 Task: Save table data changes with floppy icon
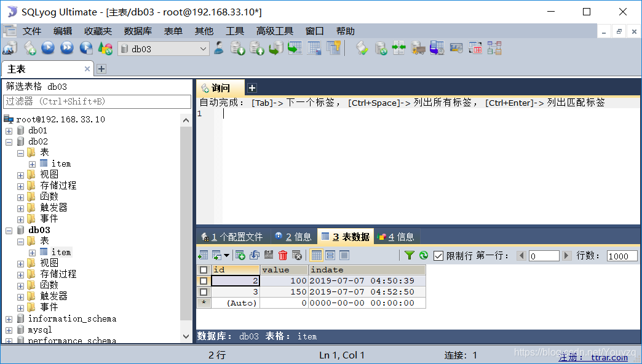269,256
